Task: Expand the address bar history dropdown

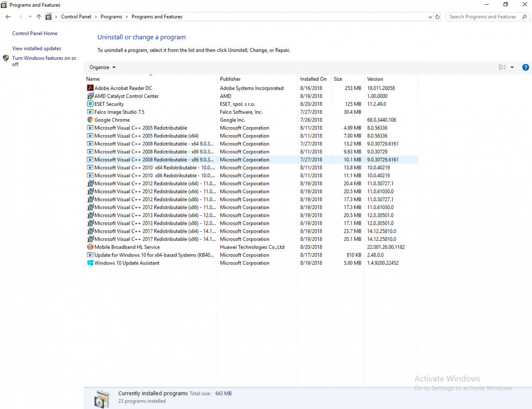Action: click(430, 17)
